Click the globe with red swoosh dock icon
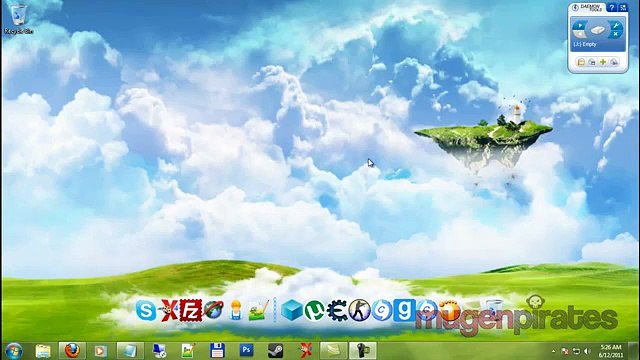The image size is (640, 360). [x=214, y=310]
